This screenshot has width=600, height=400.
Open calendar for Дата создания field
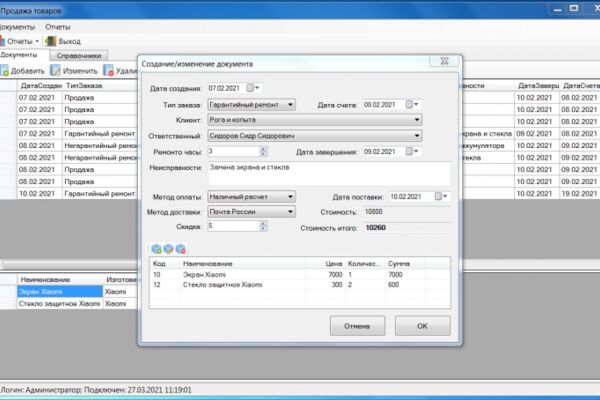(253, 88)
